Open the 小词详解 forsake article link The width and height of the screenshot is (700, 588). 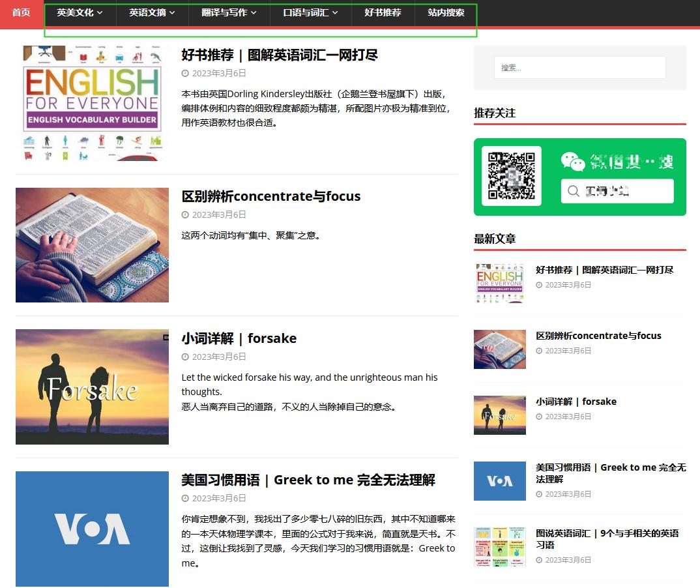tap(239, 338)
